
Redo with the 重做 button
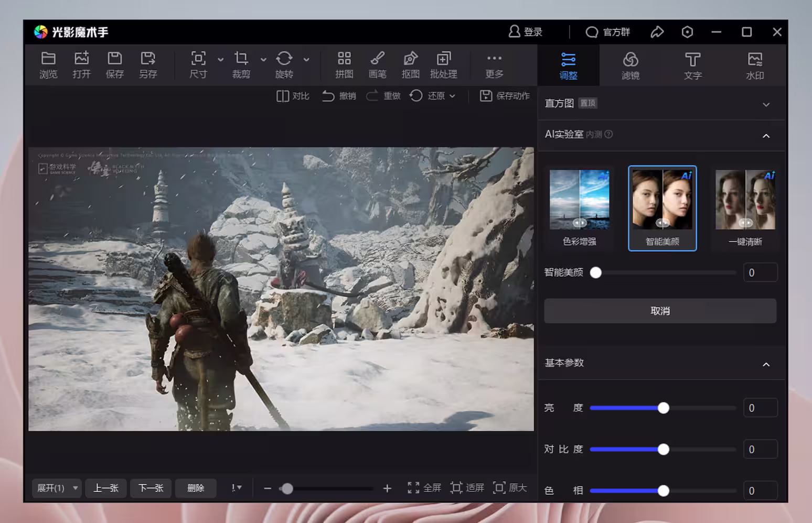pos(383,96)
